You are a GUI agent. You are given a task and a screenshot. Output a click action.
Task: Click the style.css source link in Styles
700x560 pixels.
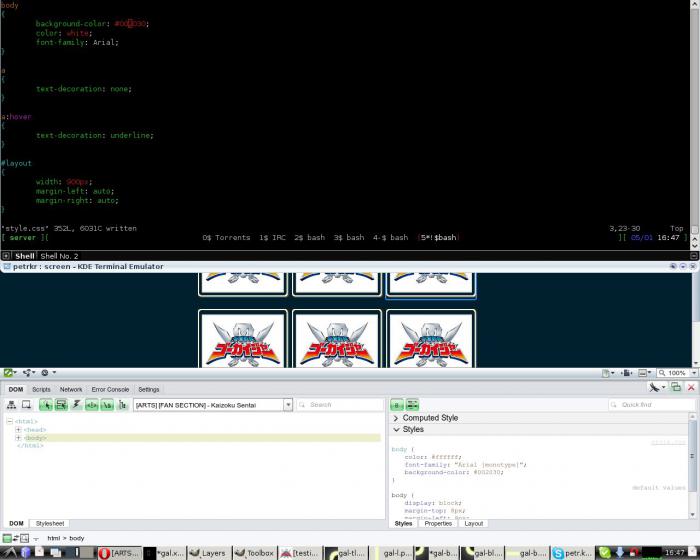pyautogui.click(x=668, y=443)
